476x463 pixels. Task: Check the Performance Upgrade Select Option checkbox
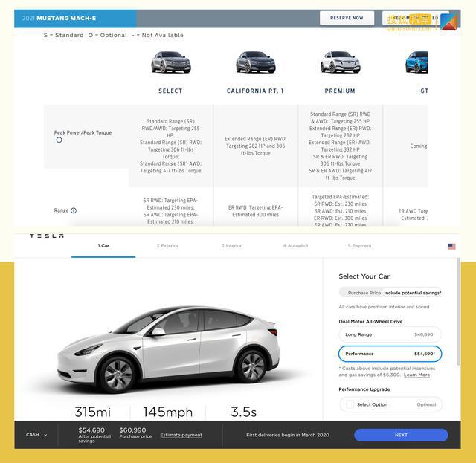(350, 404)
